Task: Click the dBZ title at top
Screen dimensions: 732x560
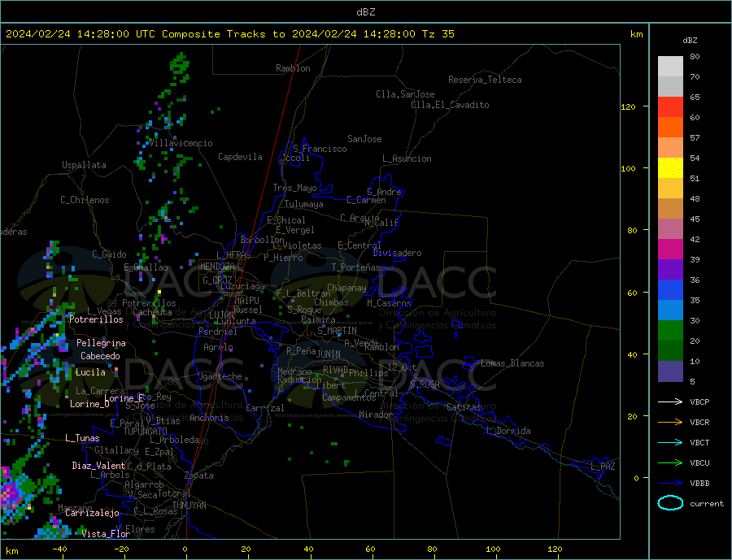Action: (x=365, y=12)
